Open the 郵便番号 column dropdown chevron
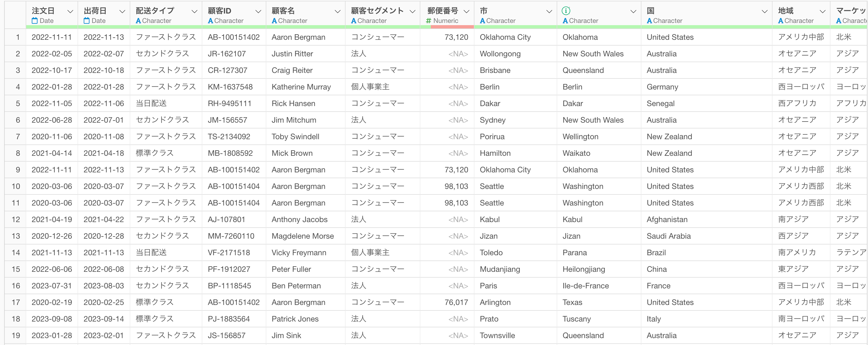 tap(466, 12)
